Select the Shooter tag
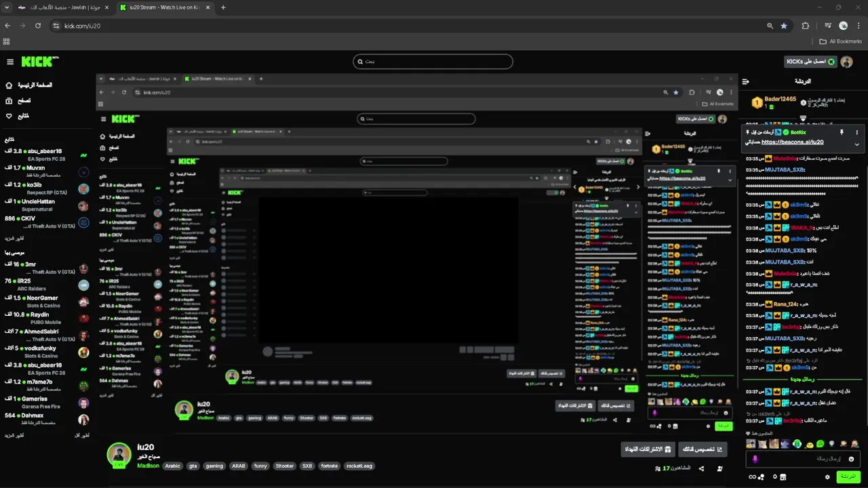 coord(285,466)
